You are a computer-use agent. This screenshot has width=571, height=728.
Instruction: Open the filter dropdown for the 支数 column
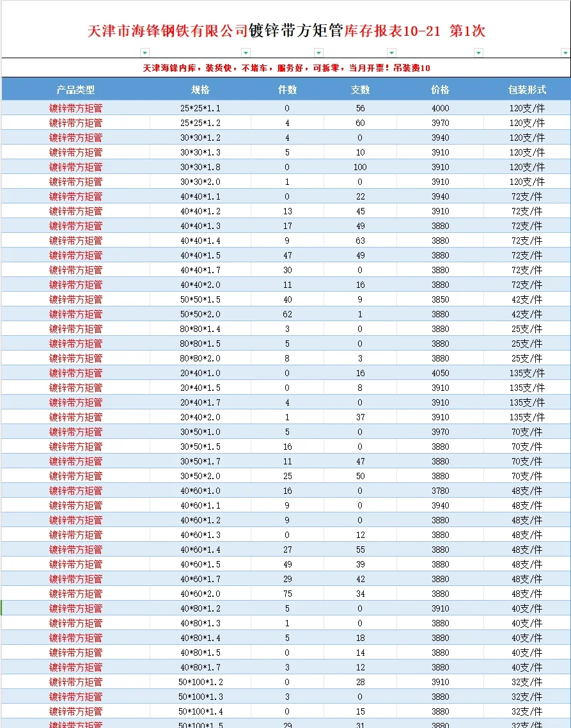[x=391, y=52]
